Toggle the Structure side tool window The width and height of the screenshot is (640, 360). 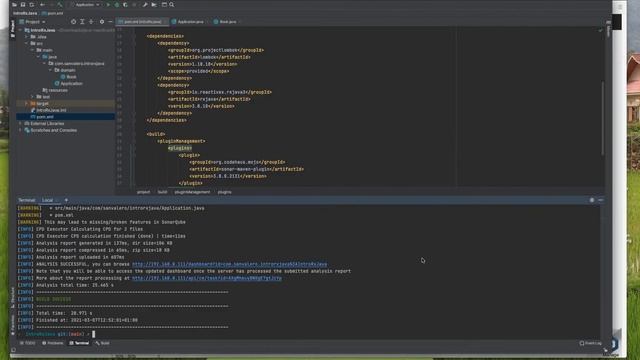click(x=13, y=297)
